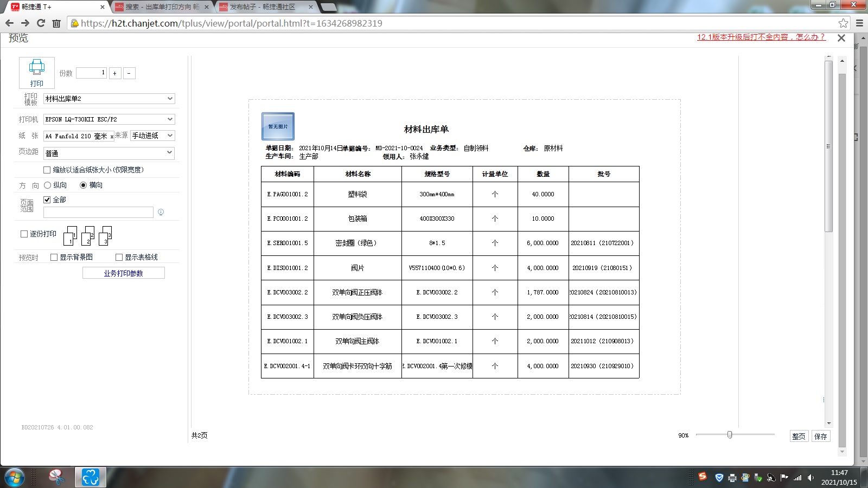Open the page margin 普通 dropdown
868x488 pixels.
click(109, 153)
